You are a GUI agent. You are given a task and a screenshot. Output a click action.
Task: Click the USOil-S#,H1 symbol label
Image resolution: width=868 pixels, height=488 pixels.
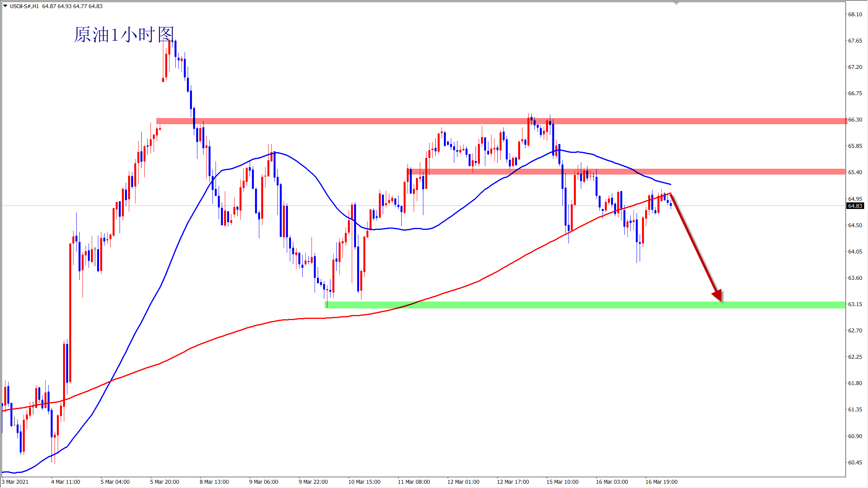coord(24,6)
